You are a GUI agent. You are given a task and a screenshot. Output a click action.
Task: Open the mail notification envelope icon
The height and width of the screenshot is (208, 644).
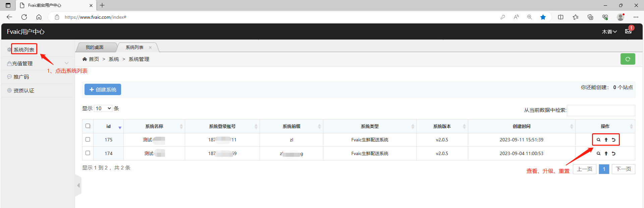(628, 31)
